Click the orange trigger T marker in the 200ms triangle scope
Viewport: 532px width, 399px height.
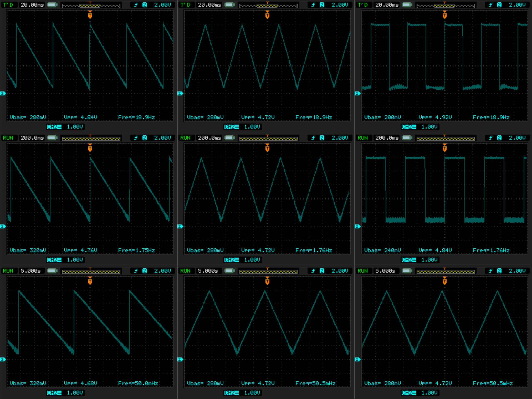(267, 148)
